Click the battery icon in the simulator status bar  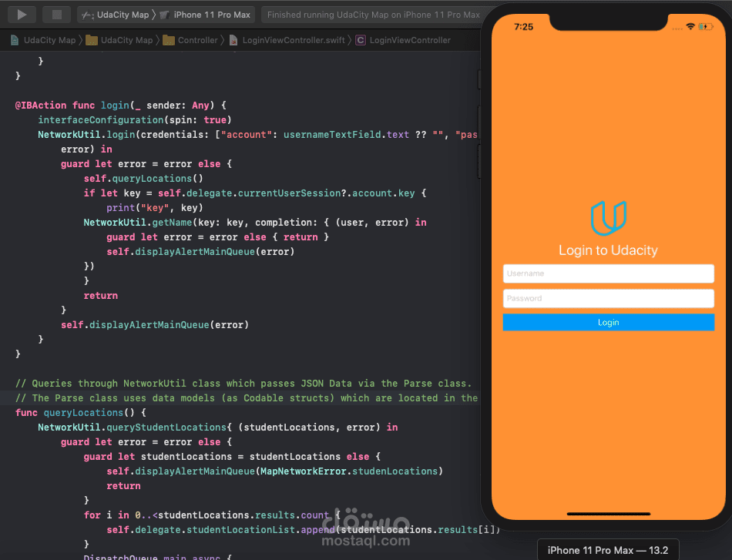tap(705, 27)
